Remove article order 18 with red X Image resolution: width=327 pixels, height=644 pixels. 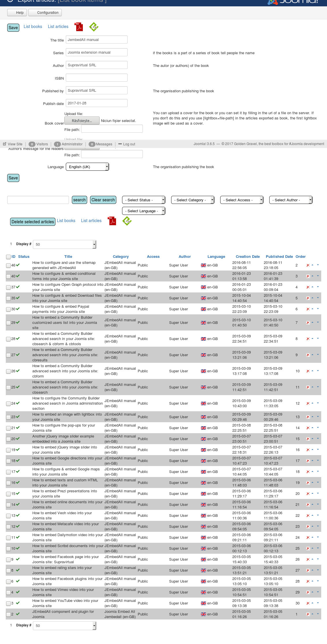(308, 472)
